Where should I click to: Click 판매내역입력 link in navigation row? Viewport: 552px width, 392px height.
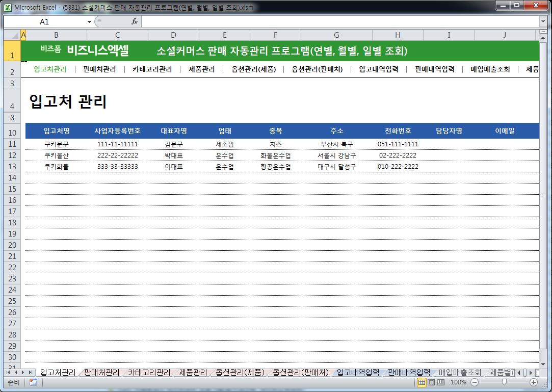(x=435, y=69)
